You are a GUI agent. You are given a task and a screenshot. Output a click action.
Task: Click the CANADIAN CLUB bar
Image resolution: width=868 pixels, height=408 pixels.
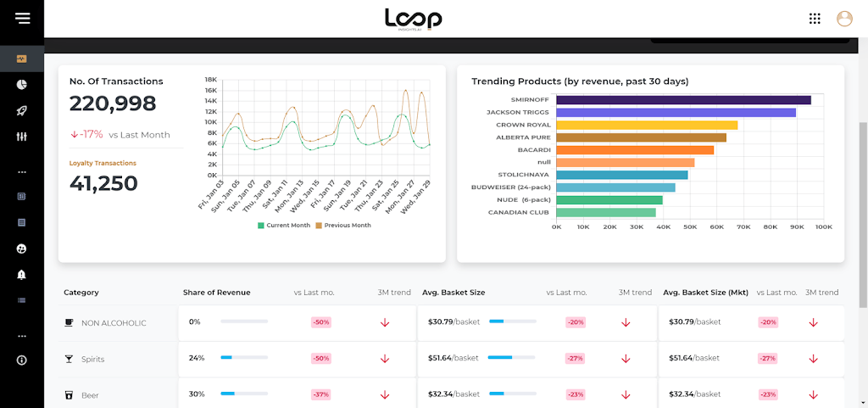606,213
